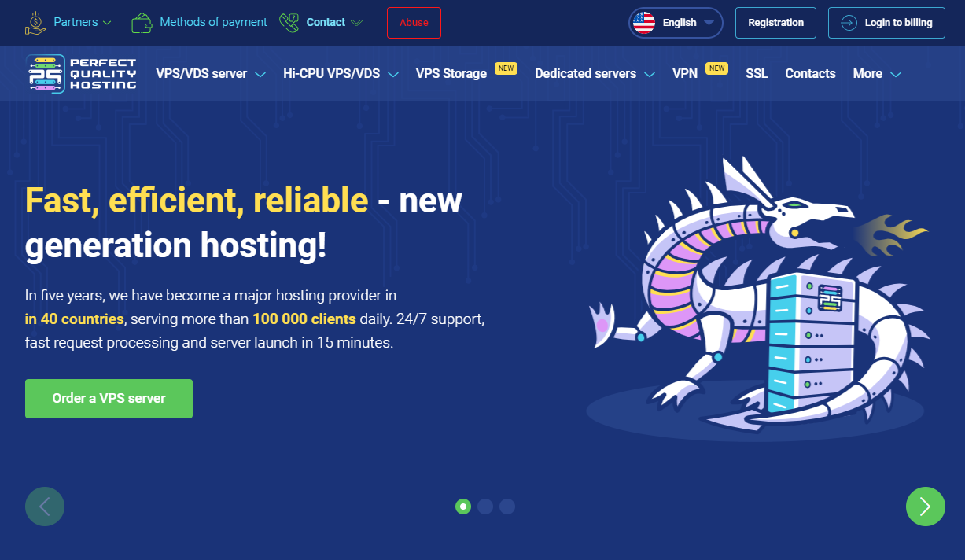Click the login arrow icon
The image size is (965, 560).
click(x=849, y=23)
